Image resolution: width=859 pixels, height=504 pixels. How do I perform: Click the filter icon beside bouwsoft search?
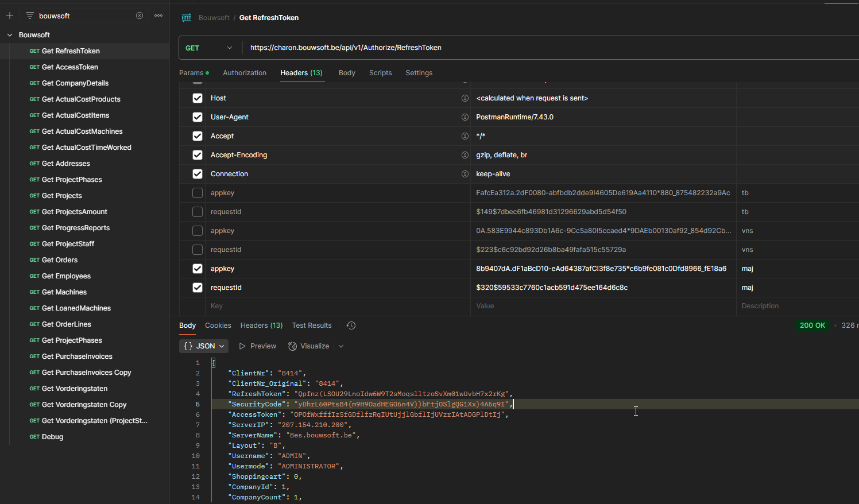click(x=30, y=15)
